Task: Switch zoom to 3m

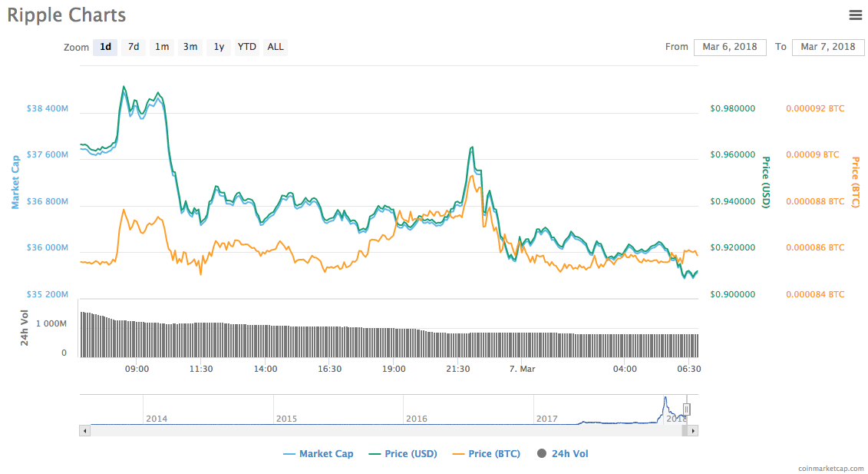Action: (x=190, y=47)
